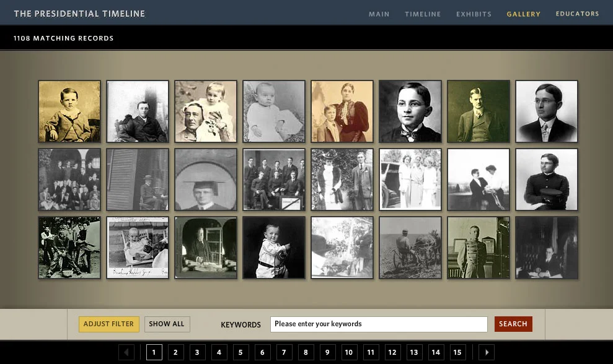
Task: View the mother and son portrait photo
Action: 342,111
